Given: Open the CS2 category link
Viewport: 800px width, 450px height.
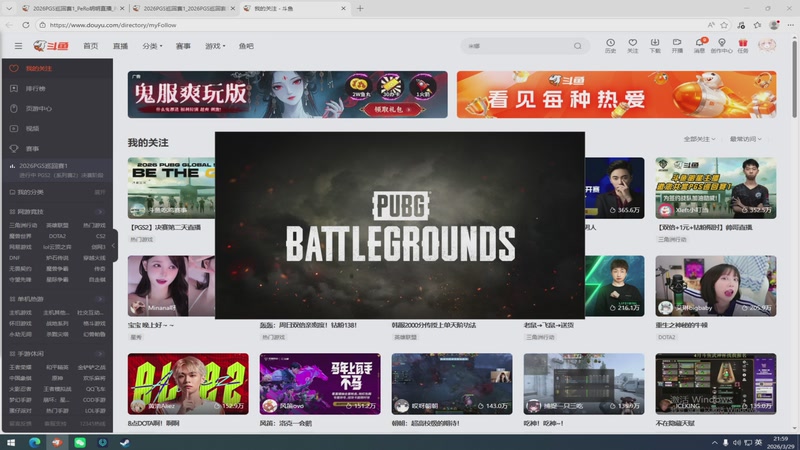Looking at the screenshot, I should pos(101,236).
